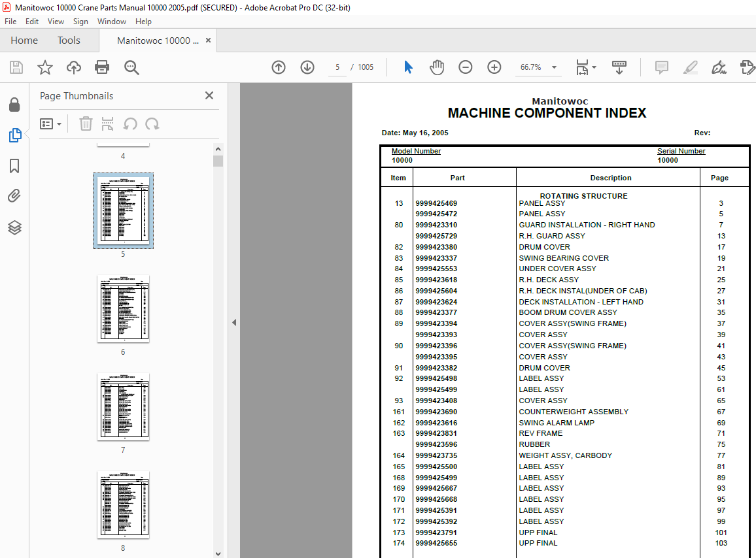Click the Print Pages thumbnail tool icon

pos(107,124)
